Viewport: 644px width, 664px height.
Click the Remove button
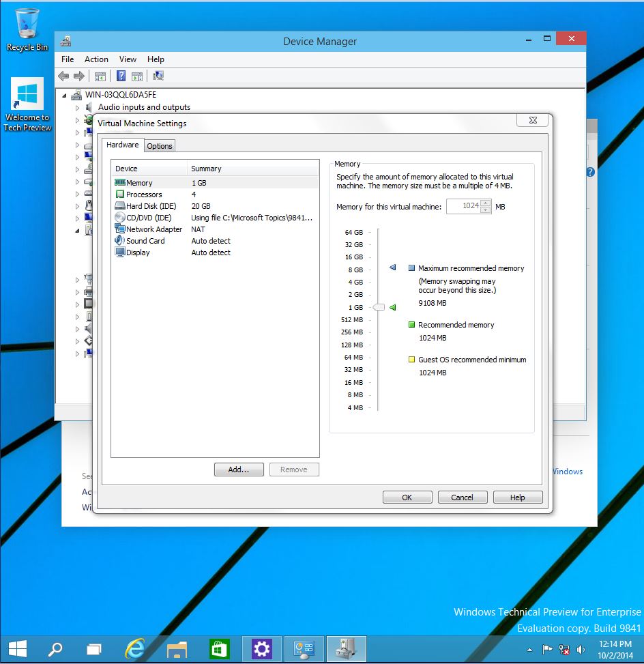click(x=294, y=470)
